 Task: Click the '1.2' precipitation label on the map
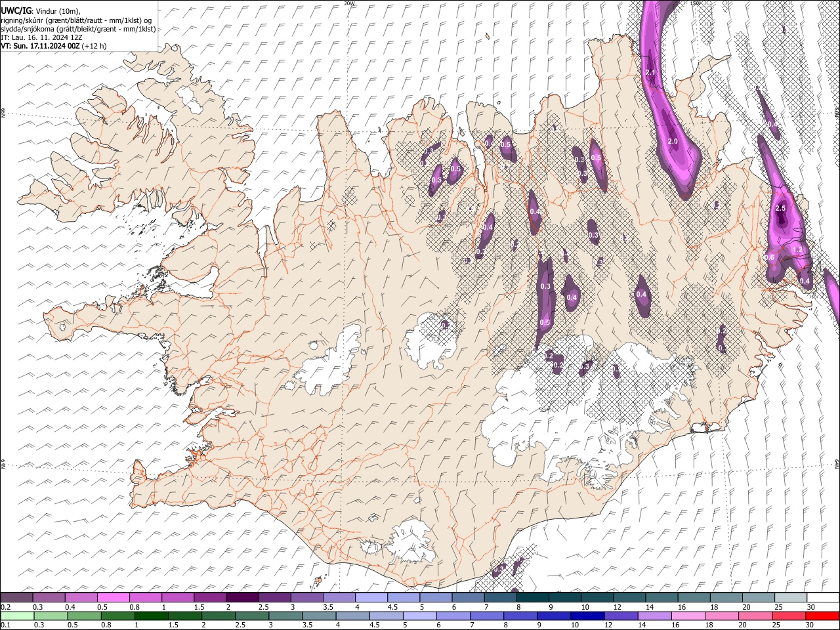[x=799, y=250]
